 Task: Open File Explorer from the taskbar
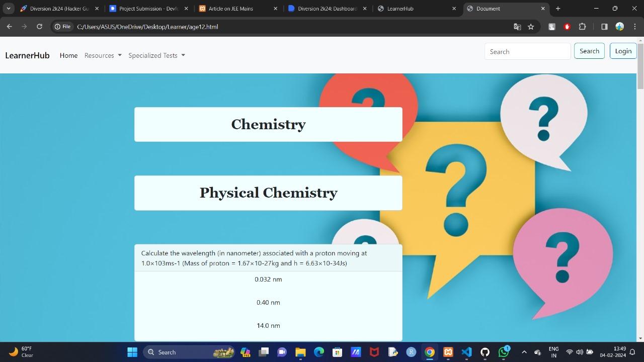tap(300, 352)
